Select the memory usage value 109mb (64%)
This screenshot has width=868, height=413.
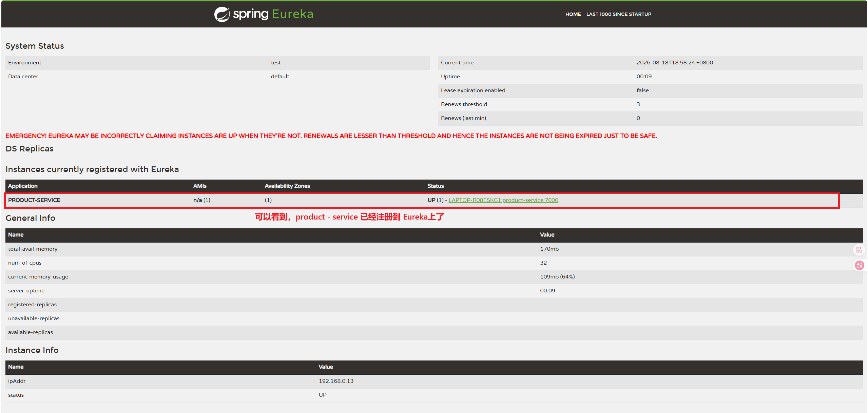[x=557, y=277]
